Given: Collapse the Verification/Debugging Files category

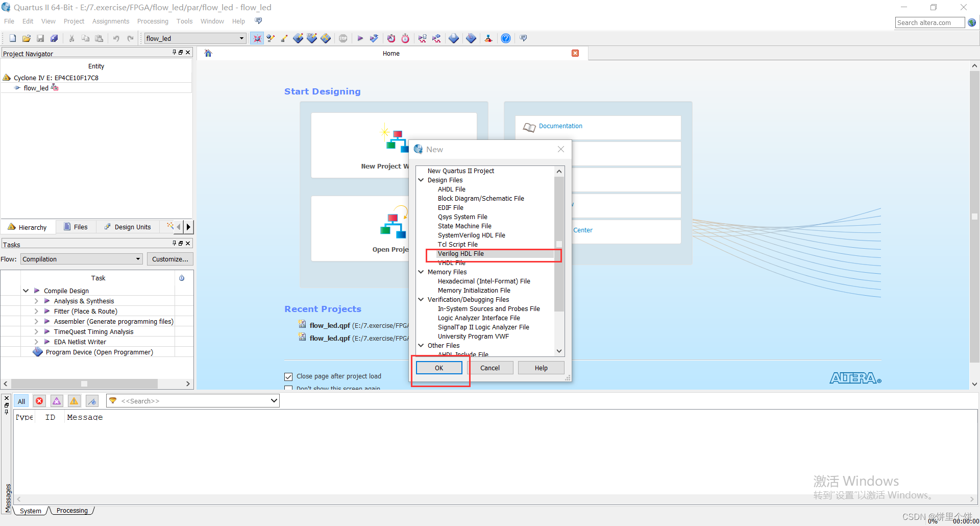Looking at the screenshot, I should click(x=421, y=299).
